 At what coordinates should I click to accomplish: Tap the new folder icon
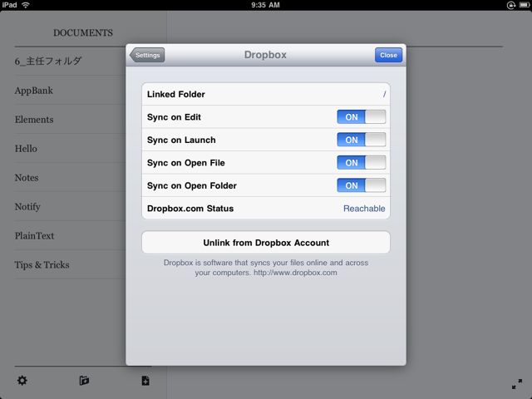[84, 381]
